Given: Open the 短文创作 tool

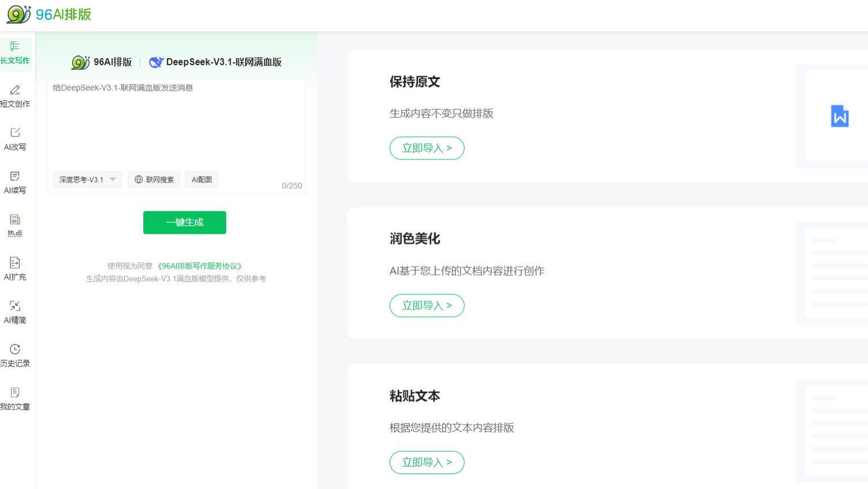Looking at the screenshot, I should (15, 96).
